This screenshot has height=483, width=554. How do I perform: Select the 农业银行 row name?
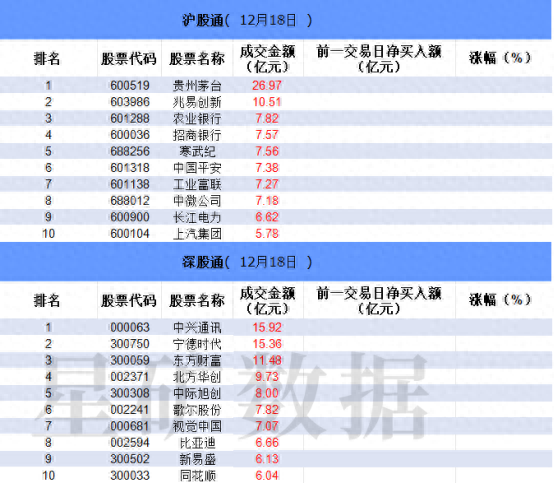[197, 118]
